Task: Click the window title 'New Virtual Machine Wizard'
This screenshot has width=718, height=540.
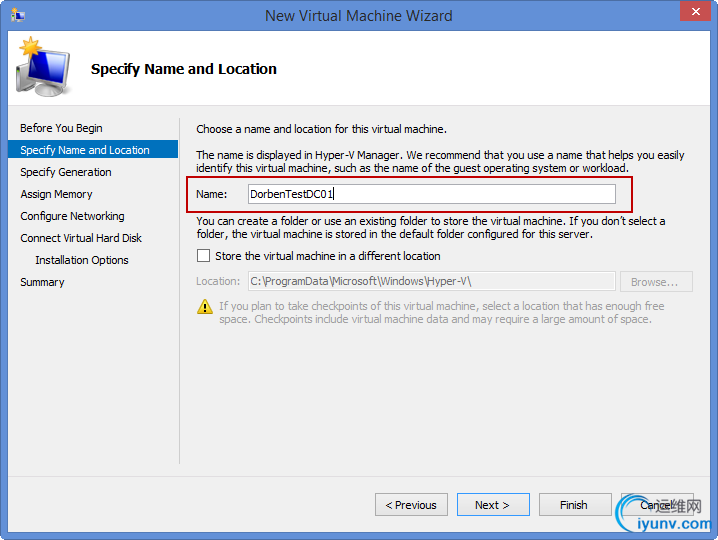Action: 359,16
